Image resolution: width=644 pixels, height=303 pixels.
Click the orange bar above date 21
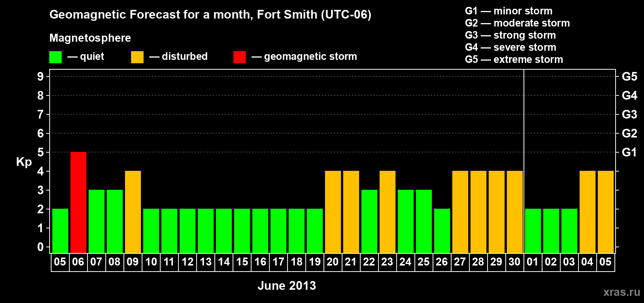(351, 212)
